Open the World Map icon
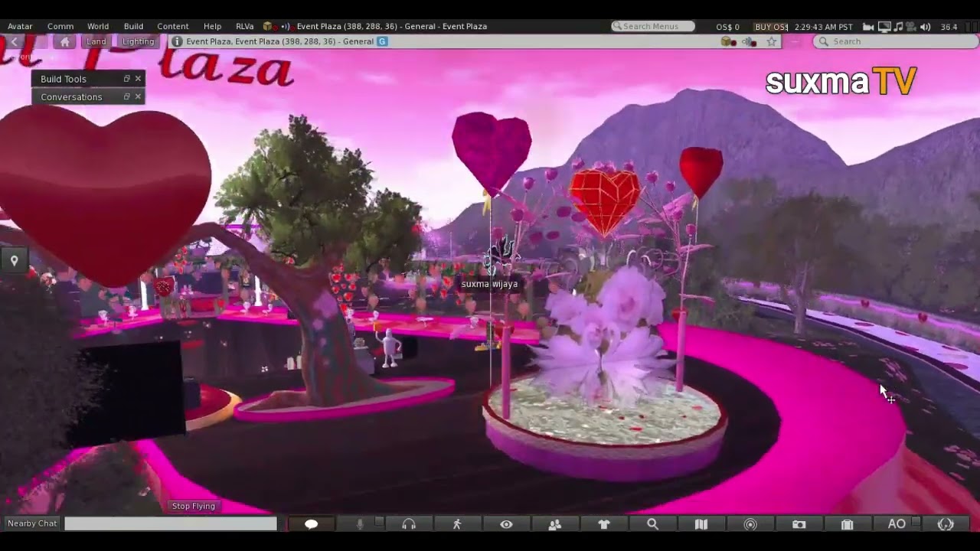980x551 pixels. pos(701,524)
